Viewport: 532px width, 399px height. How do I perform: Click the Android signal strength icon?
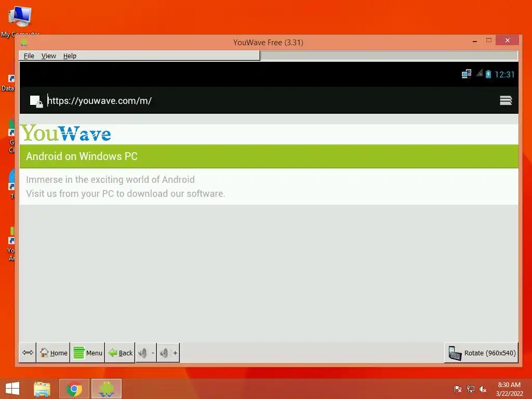point(479,73)
